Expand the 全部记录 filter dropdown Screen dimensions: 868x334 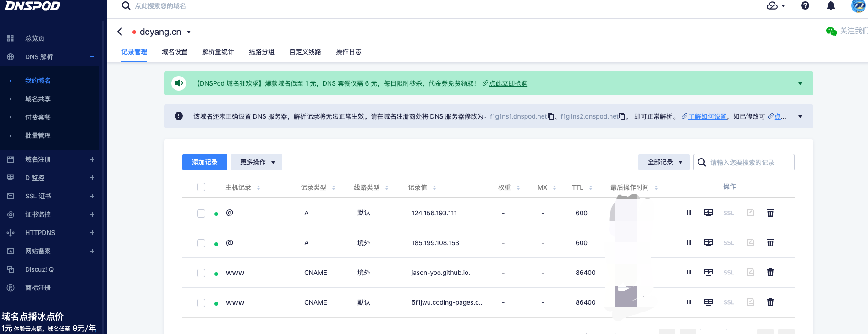click(x=664, y=162)
